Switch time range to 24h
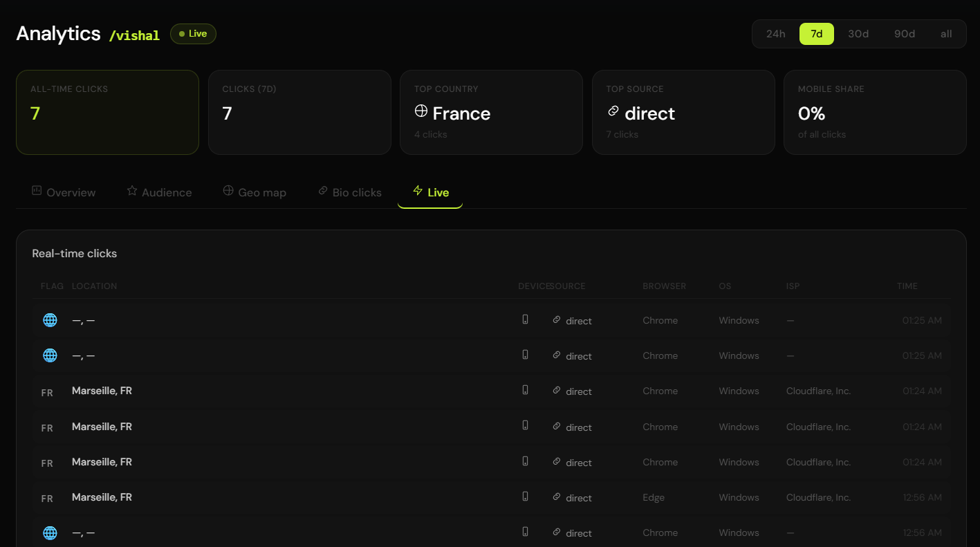 [x=776, y=34]
